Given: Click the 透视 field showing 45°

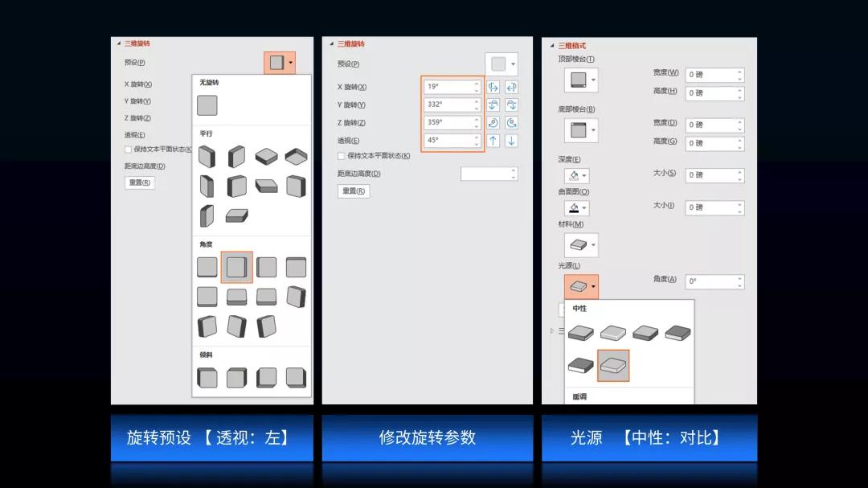Looking at the screenshot, I should click(452, 140).
